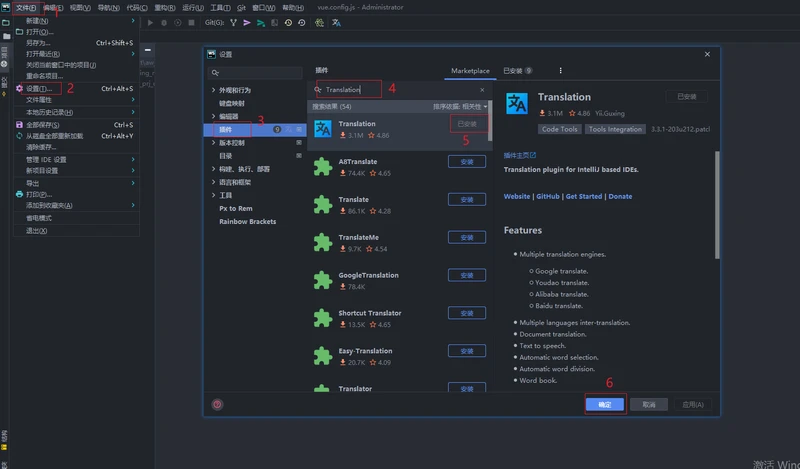Open the 工具 menu in the menu bar

click(x=220, y=8)
